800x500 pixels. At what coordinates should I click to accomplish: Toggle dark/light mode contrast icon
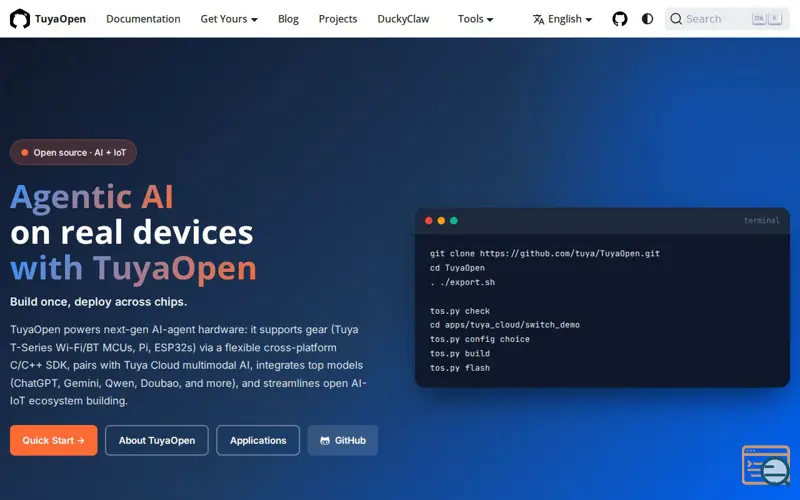647,19
